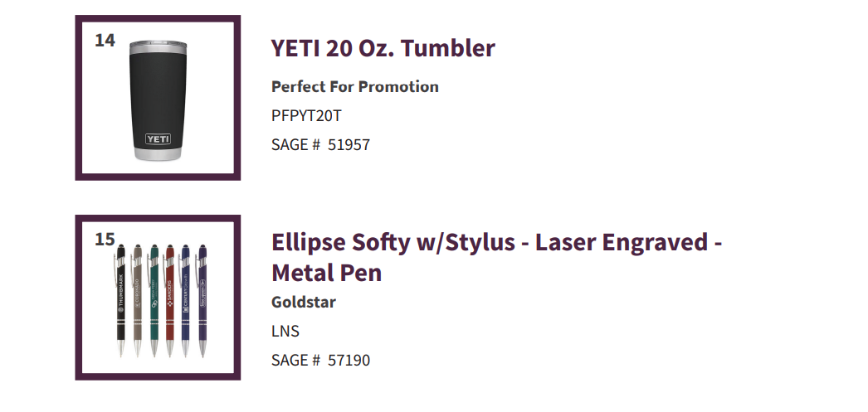Select product code PFPYT20T
Viewport: 868px width, 412px height.
coord(306,115)
